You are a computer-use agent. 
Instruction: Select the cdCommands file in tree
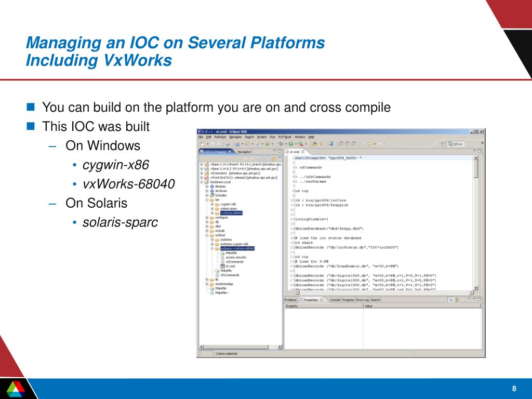click(x=235, y=262)
